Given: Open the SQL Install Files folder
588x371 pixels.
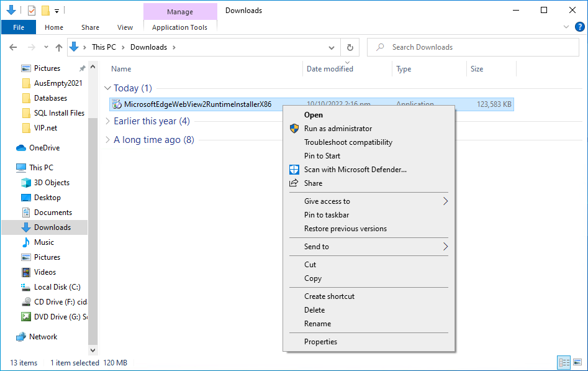Looking at the screenshot, I should pyautogui.click(x=59, y=113).
